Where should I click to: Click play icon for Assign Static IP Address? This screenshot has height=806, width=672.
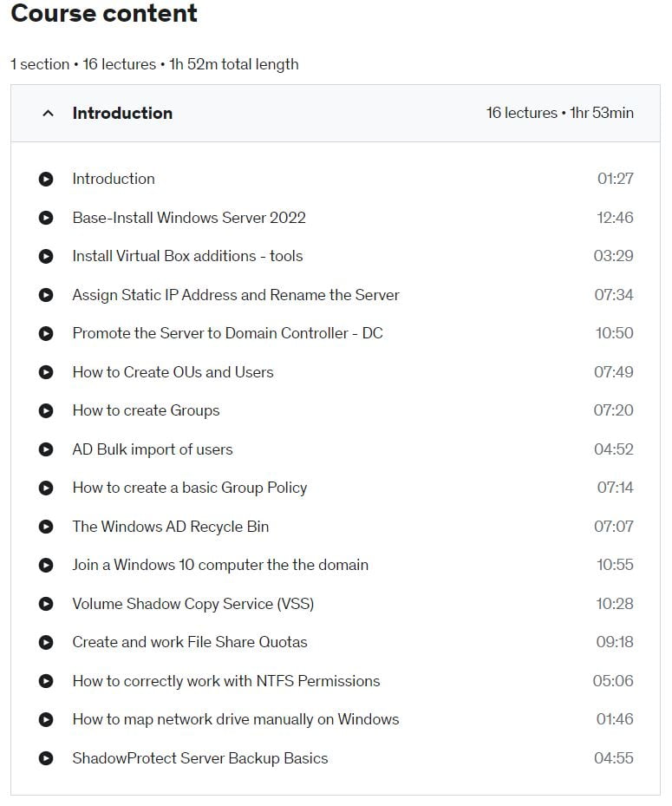pyautogui.click(x=46, y=295)
